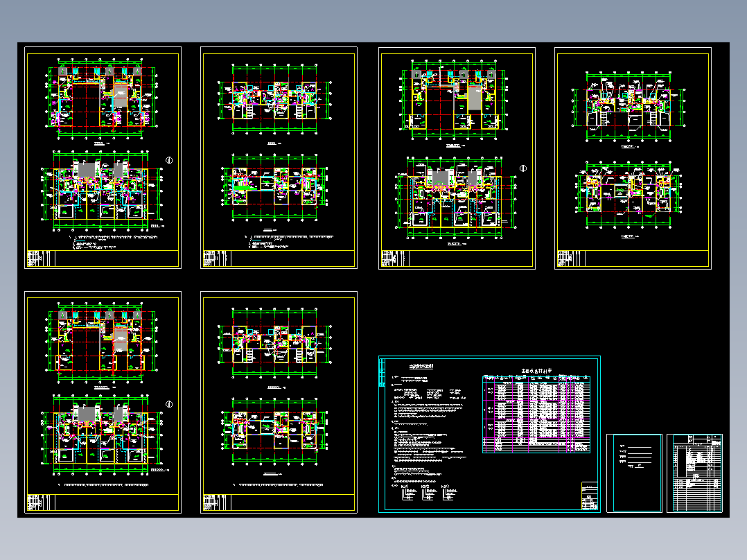Select the main equipment materials table

click(536, 413)
